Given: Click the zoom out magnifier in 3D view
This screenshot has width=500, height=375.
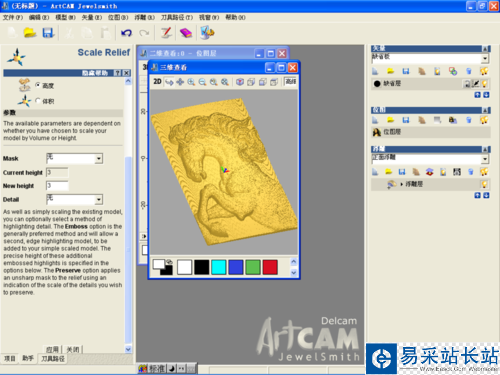Looking at the screenshot, I should click(x=202, y=82).
